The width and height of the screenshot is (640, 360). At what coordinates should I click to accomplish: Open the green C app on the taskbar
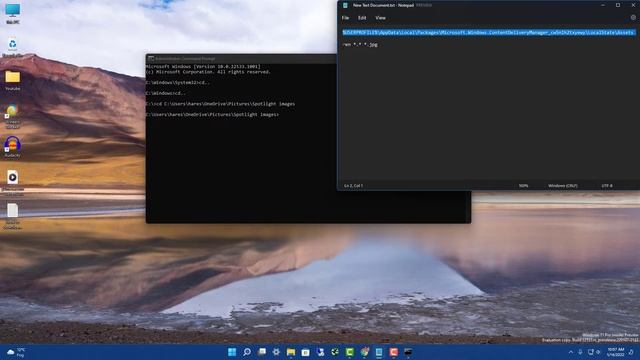[349, 352]
